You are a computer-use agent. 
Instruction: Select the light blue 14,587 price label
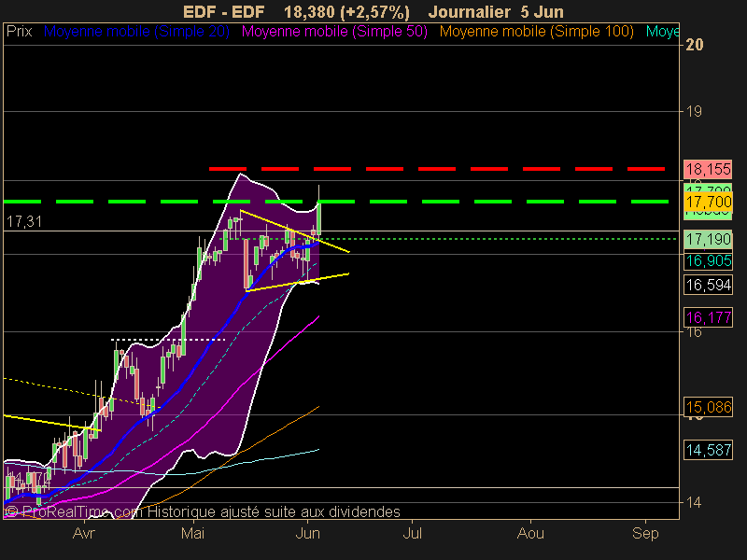click(x=709, y=450)
